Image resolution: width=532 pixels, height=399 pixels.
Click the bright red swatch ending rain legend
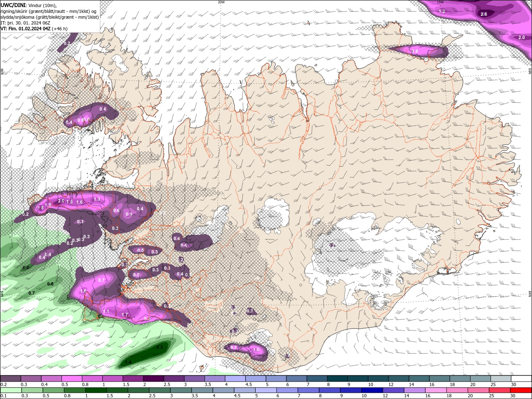coord(521,390)
